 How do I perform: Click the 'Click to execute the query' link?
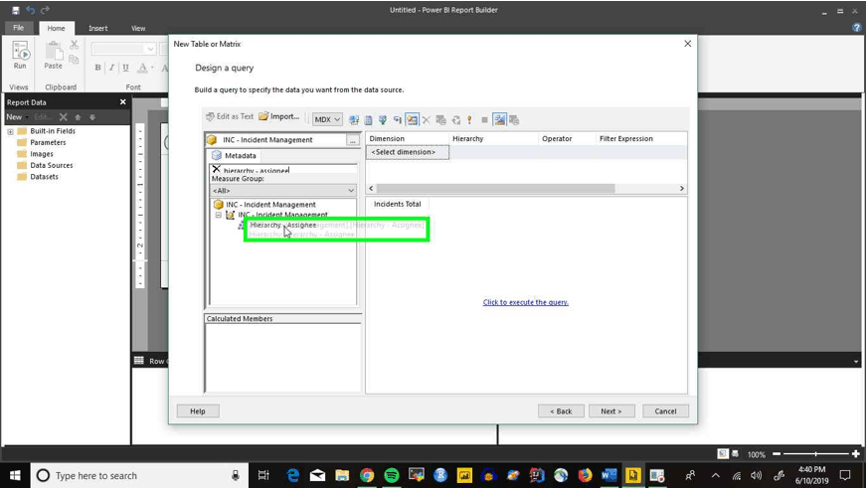tap(525, 302)
